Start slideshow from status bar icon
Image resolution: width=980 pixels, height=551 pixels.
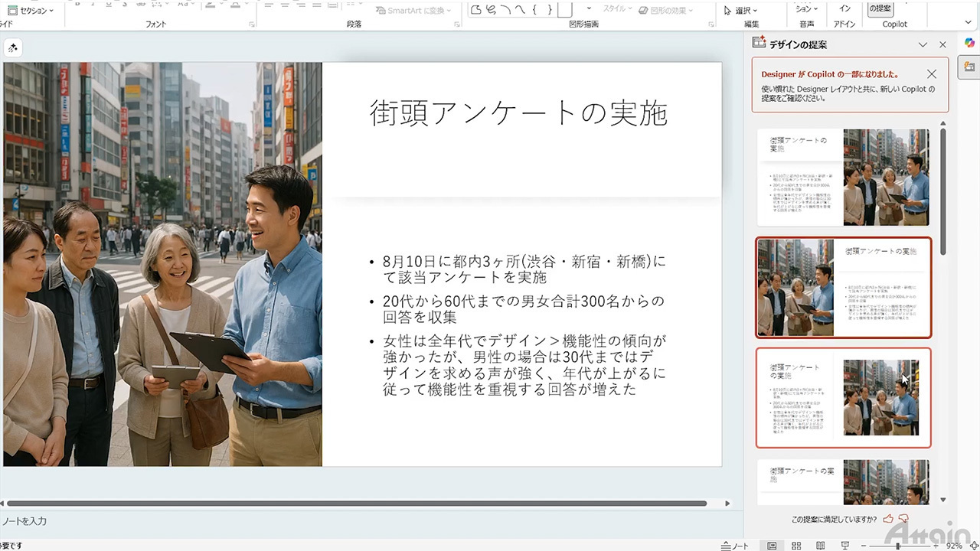click(x=844, y=546)
